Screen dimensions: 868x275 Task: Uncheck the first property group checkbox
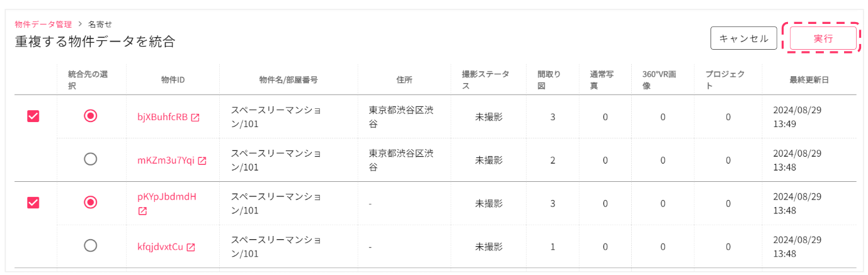point(33,116)
